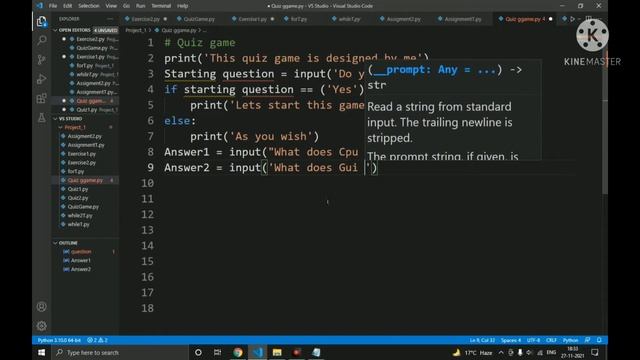Open the Go menu
The width and height of the screenshot is (640, 360).
click(x=127, y=6)
